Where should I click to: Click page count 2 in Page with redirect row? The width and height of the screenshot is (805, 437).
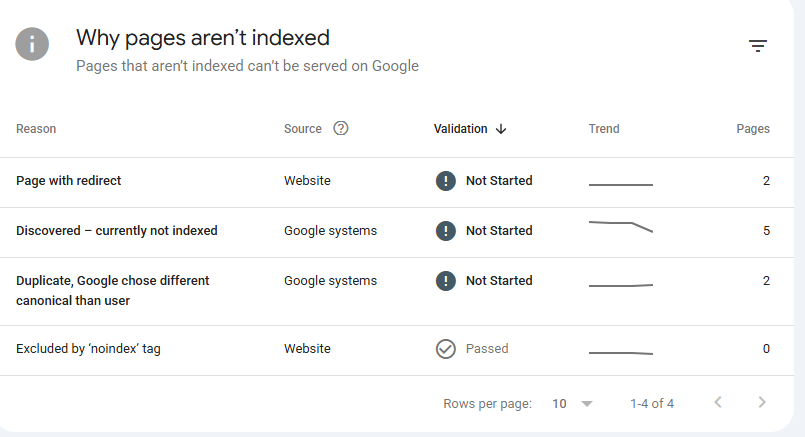coord(766,181)
